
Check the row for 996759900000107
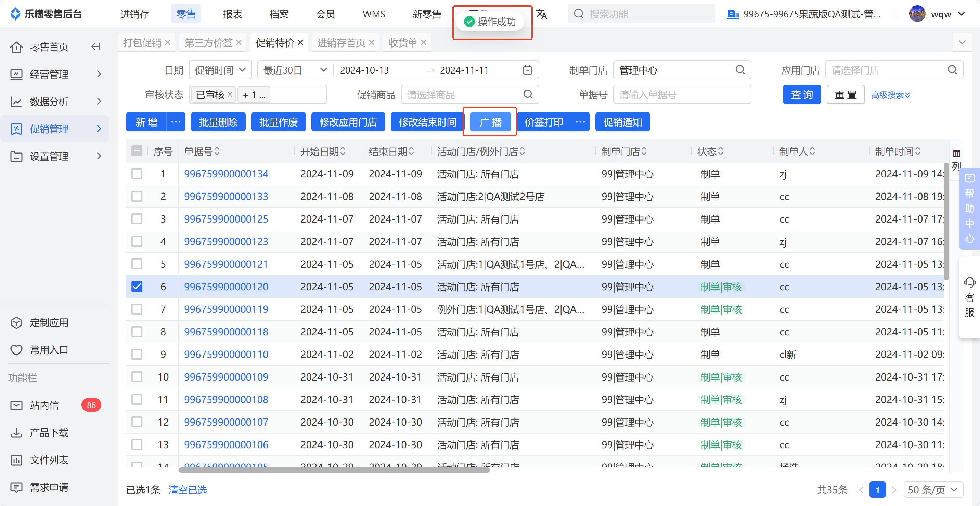click(x=137, y=422)
